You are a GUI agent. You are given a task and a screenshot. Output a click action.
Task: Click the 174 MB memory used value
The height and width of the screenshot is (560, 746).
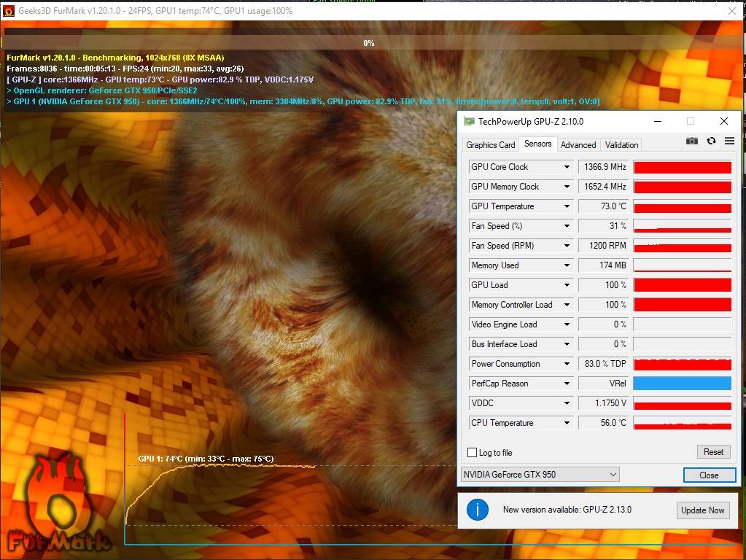click(603, 265)
